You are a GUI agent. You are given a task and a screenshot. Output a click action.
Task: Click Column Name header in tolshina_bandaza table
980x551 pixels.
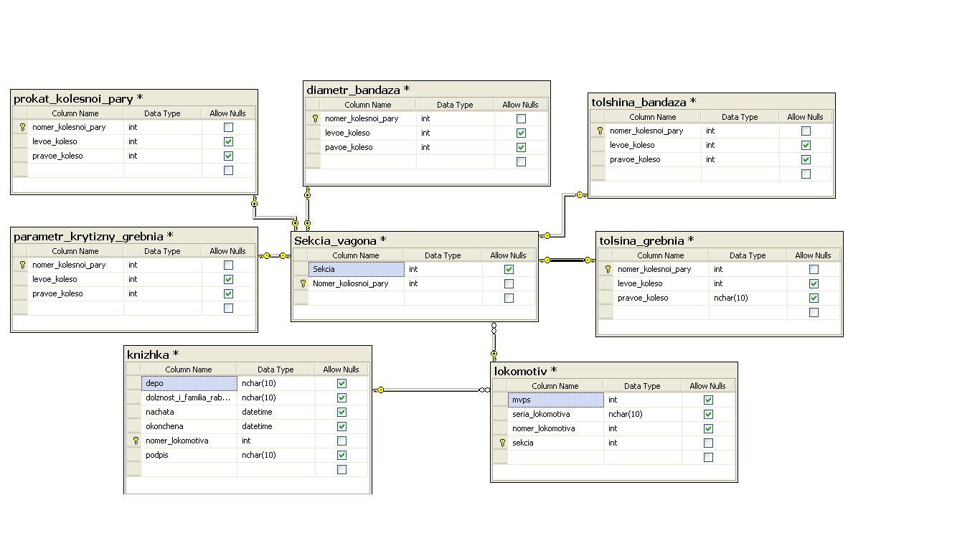click(653, 117)
